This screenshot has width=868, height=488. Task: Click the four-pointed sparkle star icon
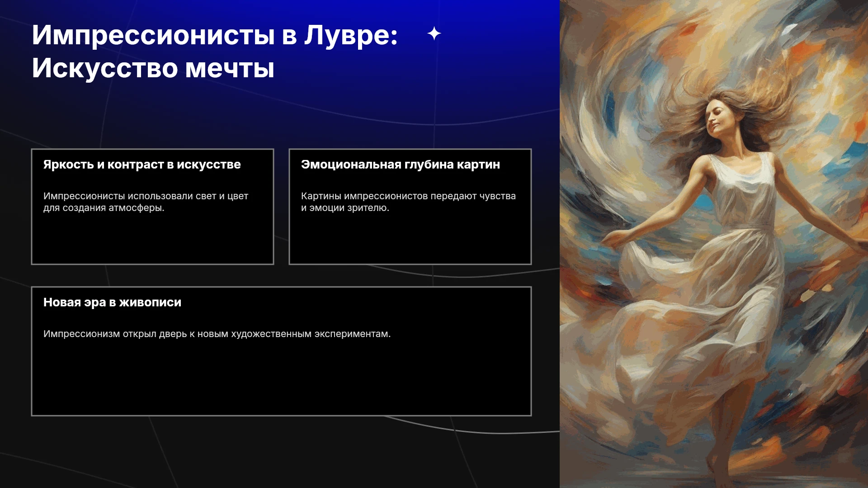(434, 33)
